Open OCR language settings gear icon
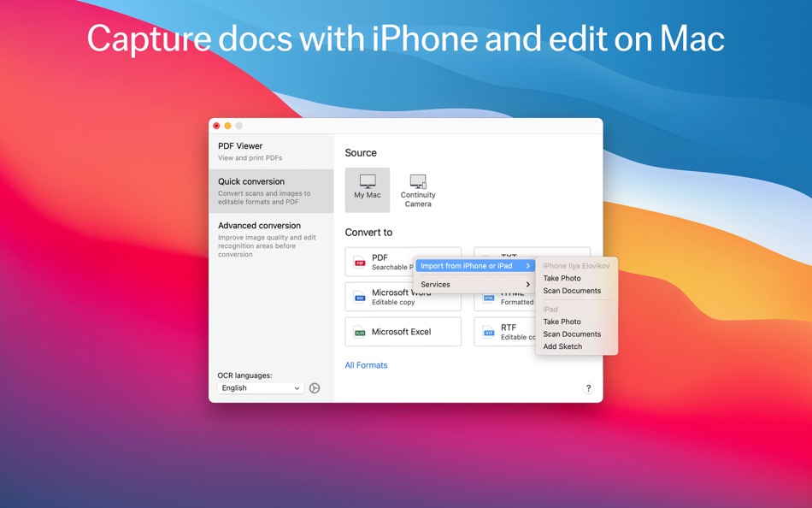 (315, 387)
